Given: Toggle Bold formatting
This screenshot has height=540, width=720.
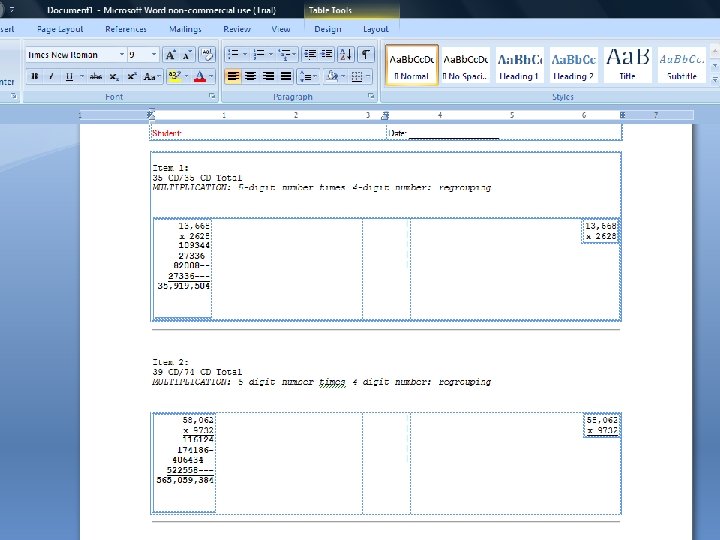Looking at the screenshot, I should pos(35,76).
